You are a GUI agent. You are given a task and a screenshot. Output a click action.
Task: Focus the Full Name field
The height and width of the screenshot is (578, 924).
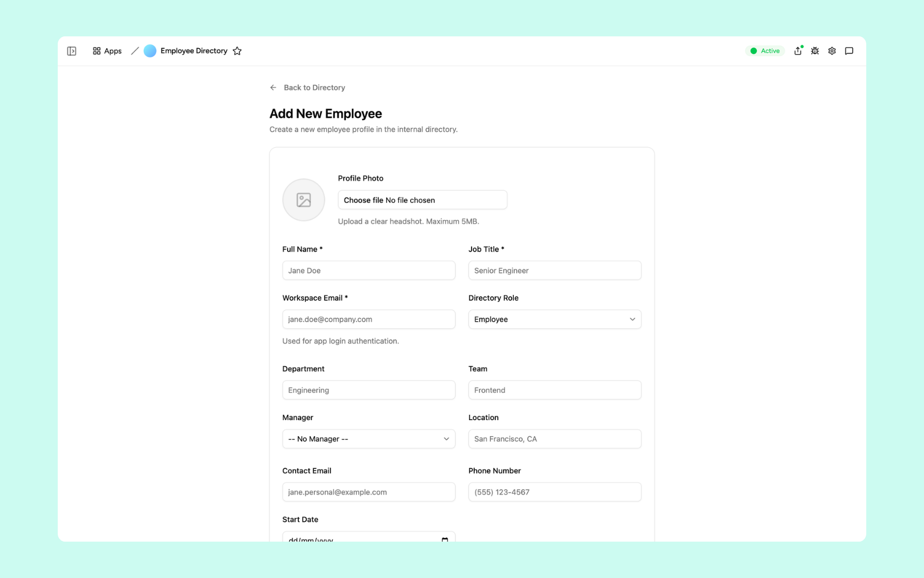click(x=369, y=270)
